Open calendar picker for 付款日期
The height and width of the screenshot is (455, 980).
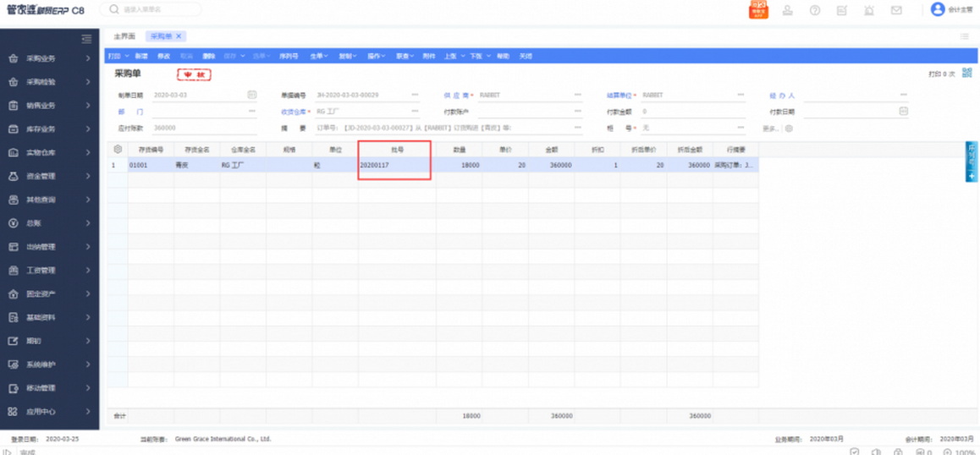click(x=903, y=112)
